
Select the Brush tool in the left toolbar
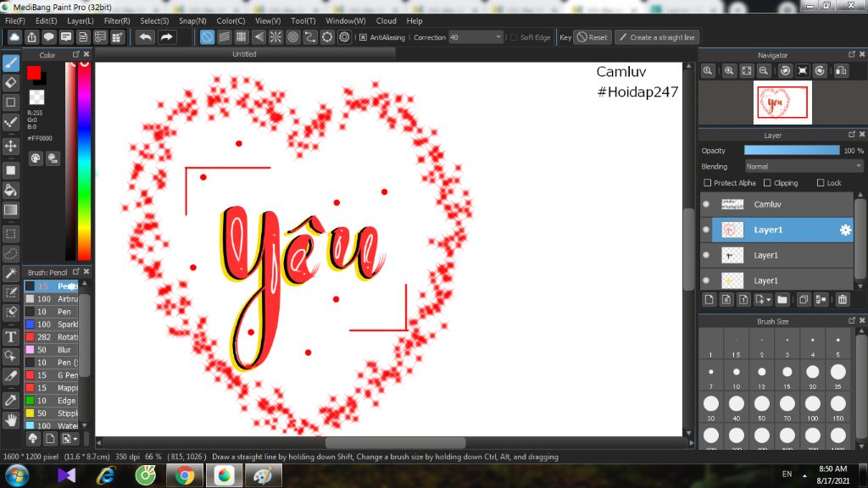pos(10,63)
